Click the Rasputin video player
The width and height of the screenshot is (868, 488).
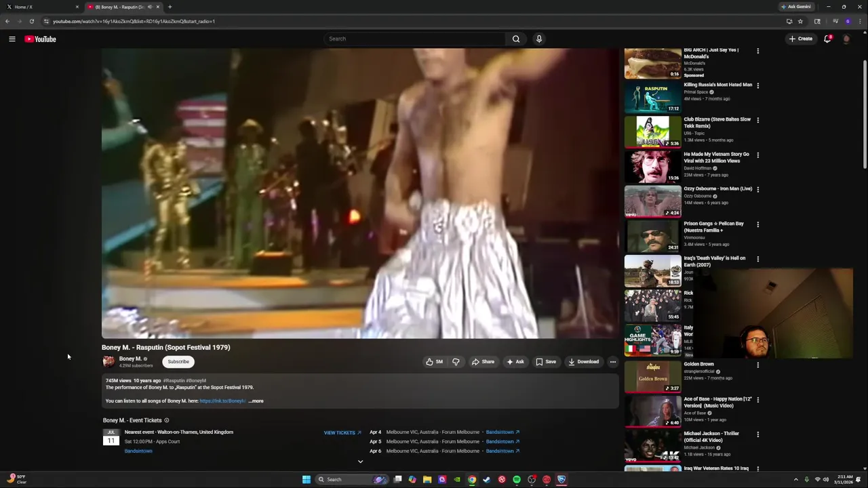[360, 193]
